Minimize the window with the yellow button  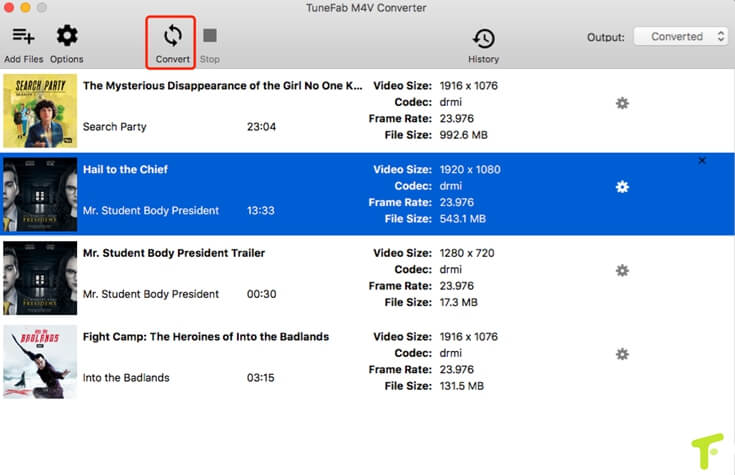[25, 7]
